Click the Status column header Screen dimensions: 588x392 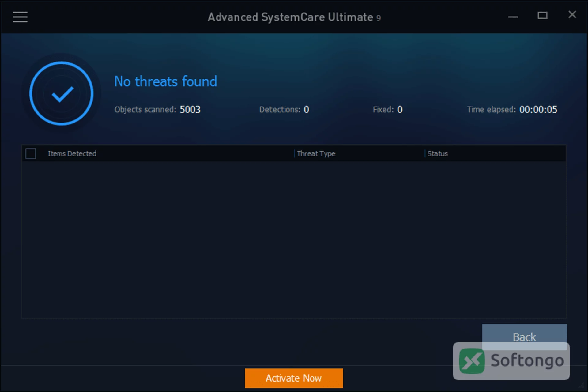[x=437, y=153]
